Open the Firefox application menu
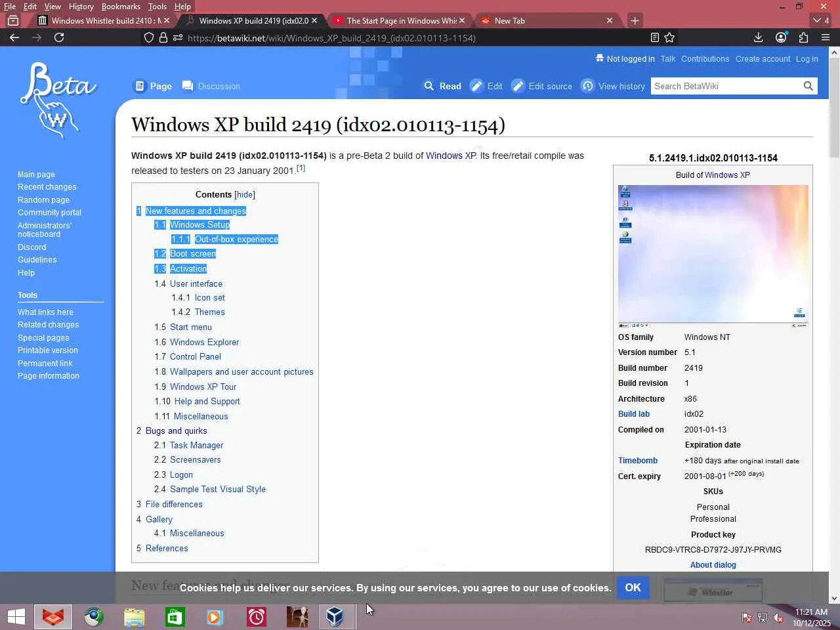The image size is (840, 630). (x=826, y=37)
